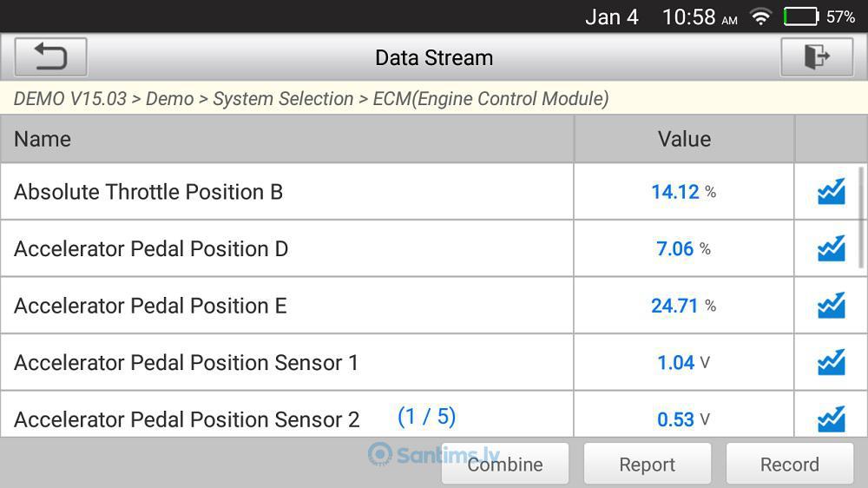Tap the exit door icon
This screenshot has width=868, height=488.
pos(817,57)
